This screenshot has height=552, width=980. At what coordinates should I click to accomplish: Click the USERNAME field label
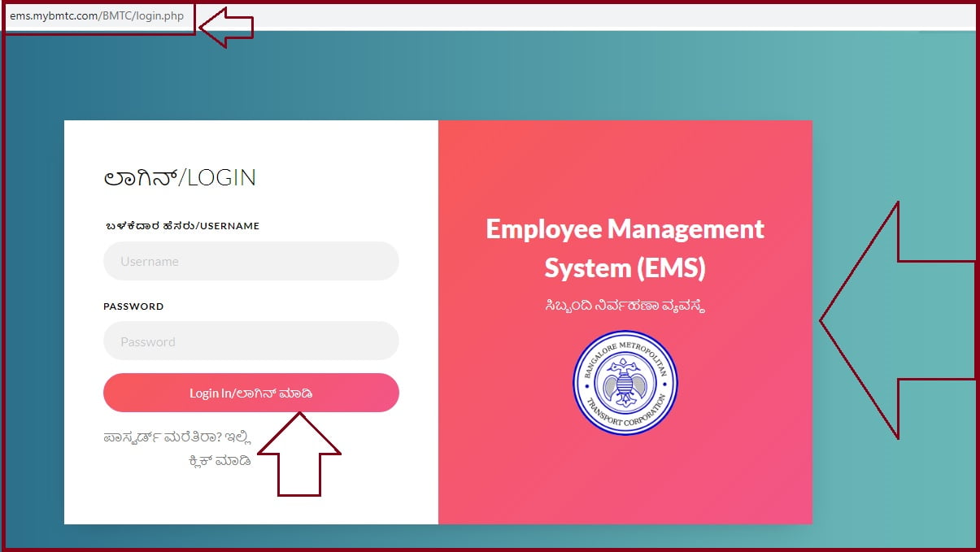click(181, 226)
